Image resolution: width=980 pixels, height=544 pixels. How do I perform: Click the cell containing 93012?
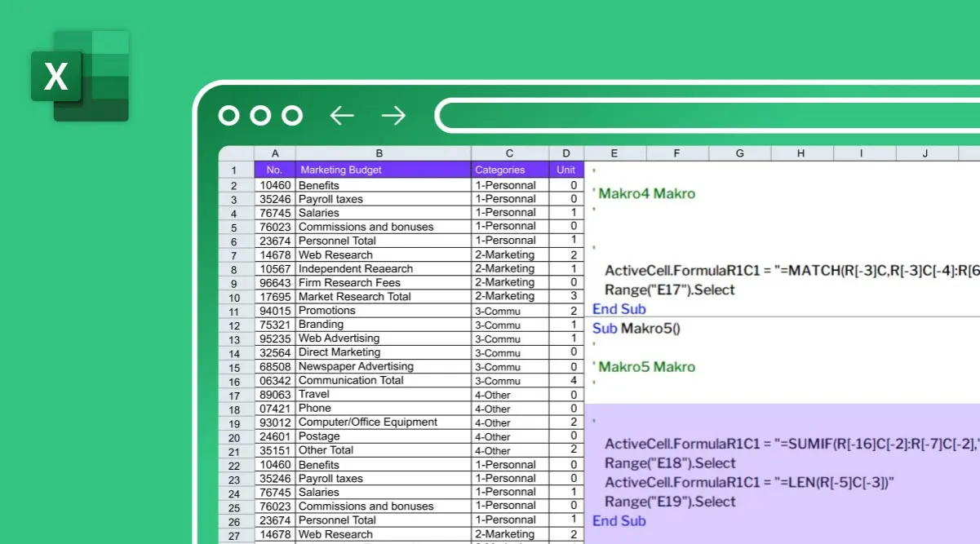[275, 422]
